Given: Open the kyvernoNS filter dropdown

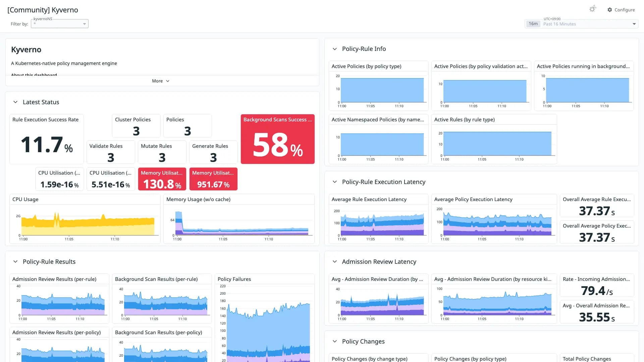Looking at the screenshot, I should click(60, 24).
